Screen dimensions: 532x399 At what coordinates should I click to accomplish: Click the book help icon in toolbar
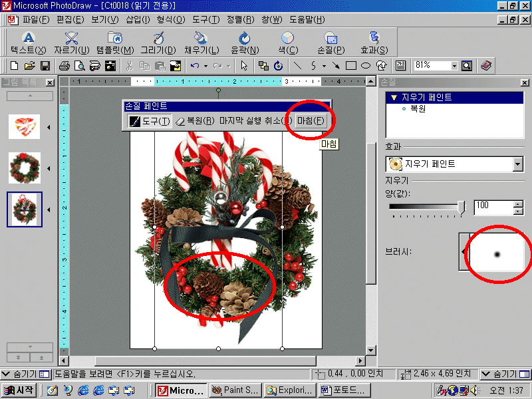[x=486, y=65]
